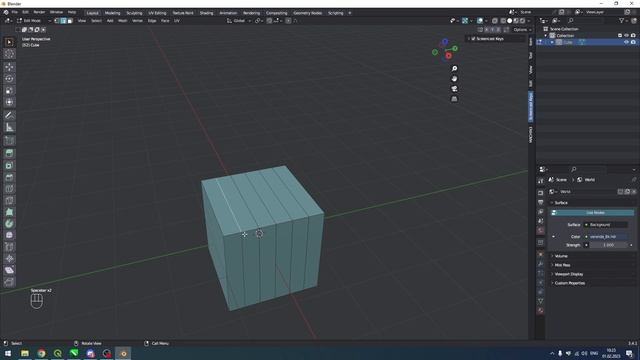Open the Mesh menu in viewport header
This screenshot has width=640, height=360.
122,21
